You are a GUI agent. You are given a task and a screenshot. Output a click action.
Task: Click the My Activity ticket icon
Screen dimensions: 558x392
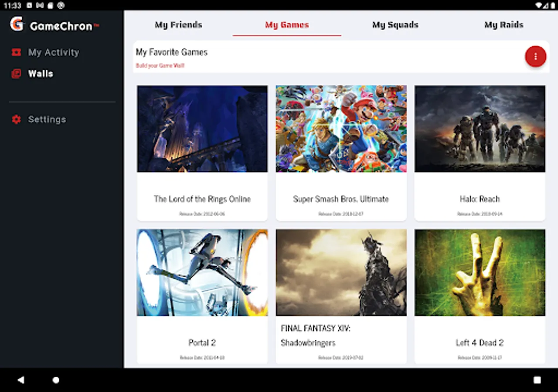tap(16, 52)
